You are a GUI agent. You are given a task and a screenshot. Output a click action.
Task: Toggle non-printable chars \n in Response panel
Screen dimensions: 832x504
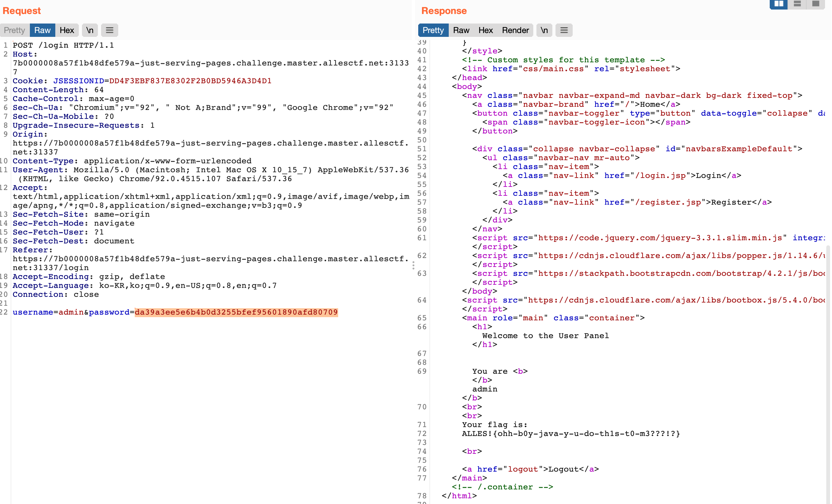point(544,30)
